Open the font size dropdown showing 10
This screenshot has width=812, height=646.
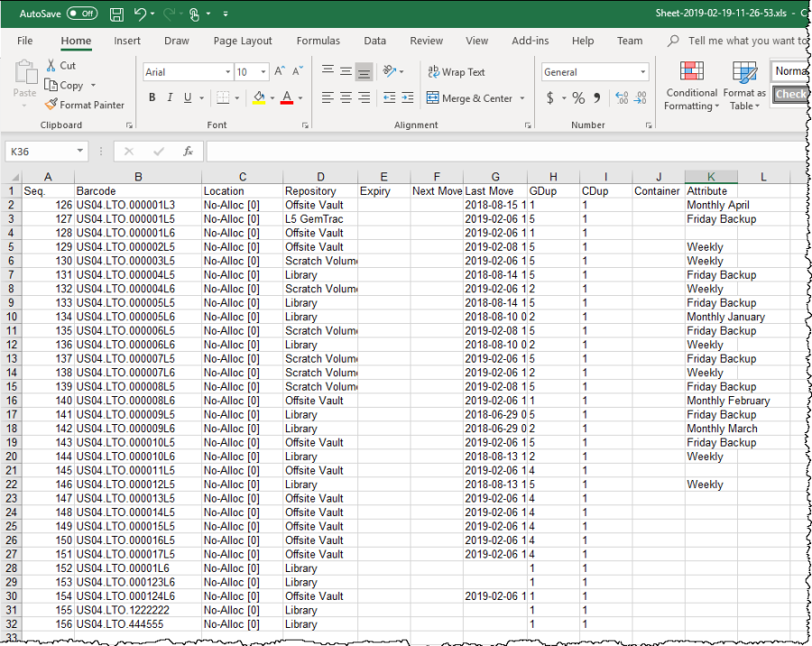(x=263, y=72)
